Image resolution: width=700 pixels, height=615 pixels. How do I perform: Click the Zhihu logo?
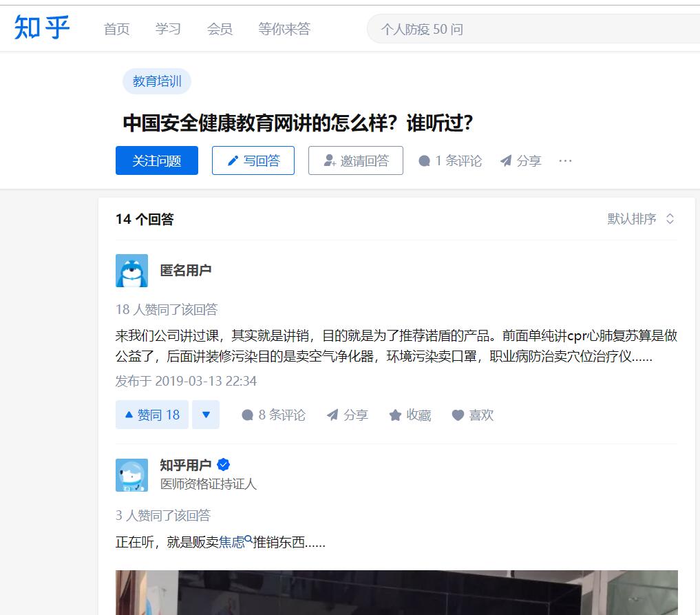coord(42,28)
